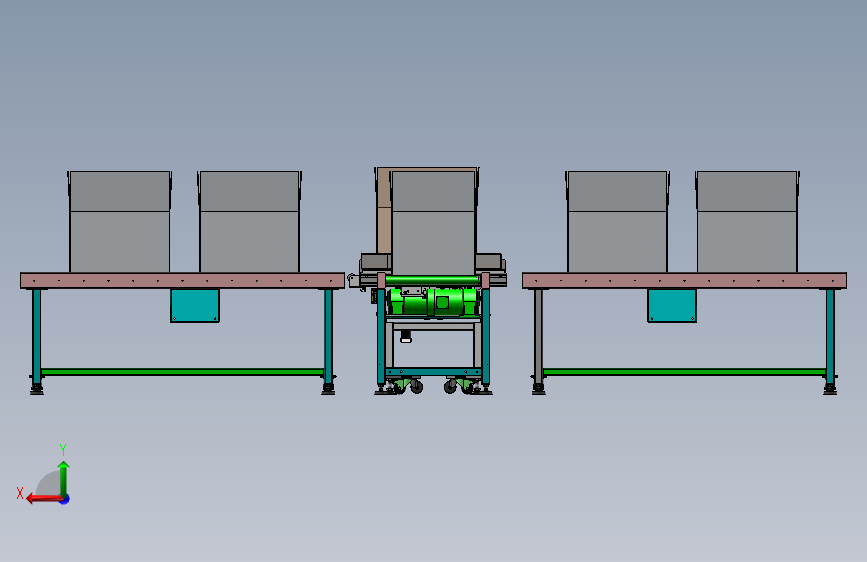
Task: Select the gray leg of the right table
Action: pyautogui.click(x=538, y=337)
